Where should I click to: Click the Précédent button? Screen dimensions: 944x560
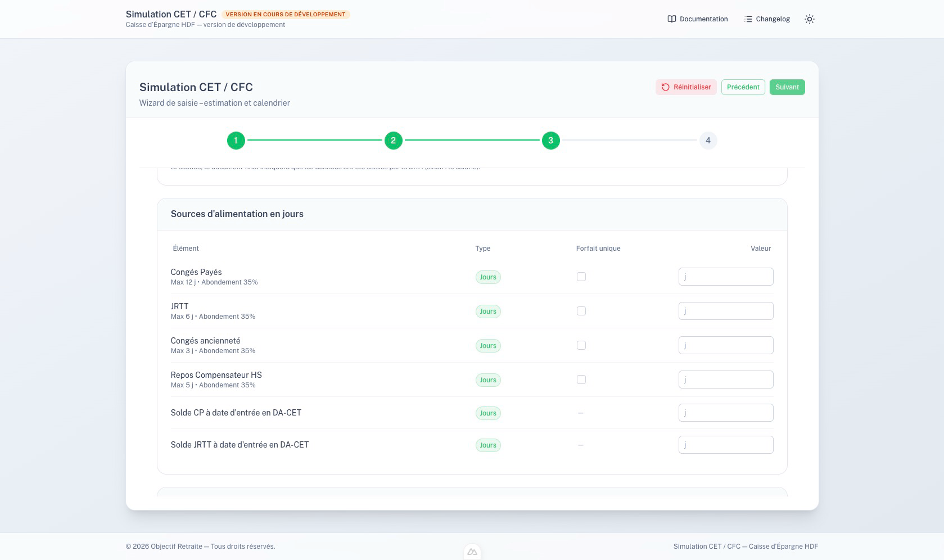tap(743, 87)
